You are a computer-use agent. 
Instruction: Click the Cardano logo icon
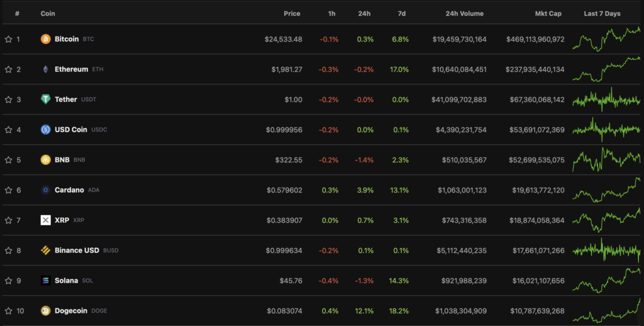click(x=45, y=190)
